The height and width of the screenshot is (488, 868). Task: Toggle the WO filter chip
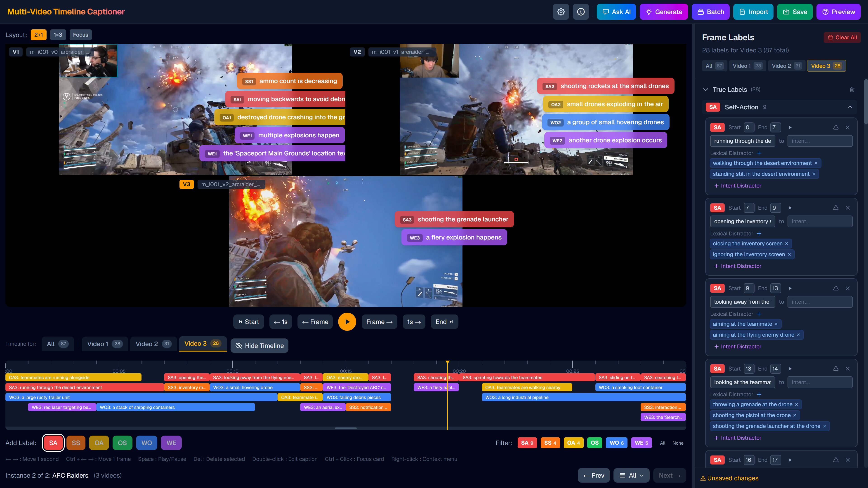click(616, 443)
